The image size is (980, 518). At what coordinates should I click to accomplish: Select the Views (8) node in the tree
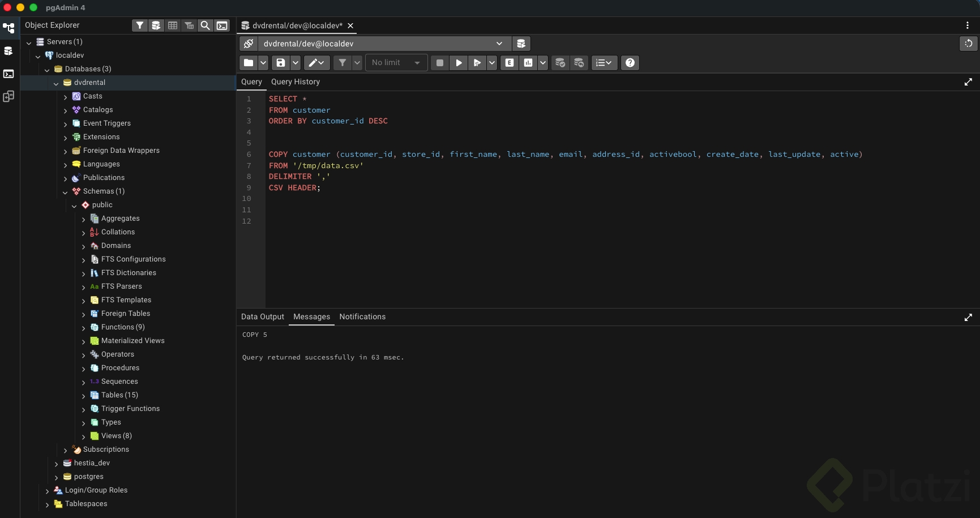click(x=116, y=436)
